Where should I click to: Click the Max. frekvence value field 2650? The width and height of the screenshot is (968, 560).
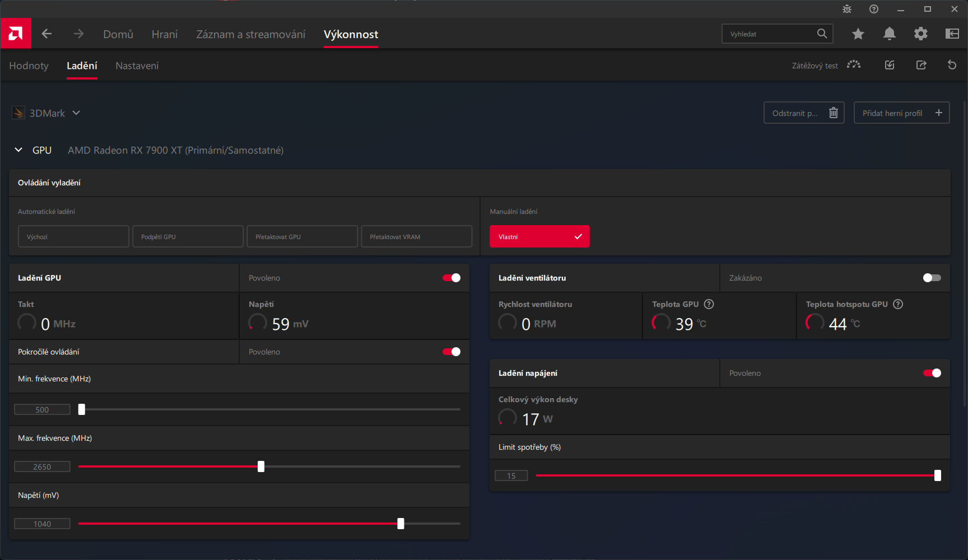click(42, 466)
